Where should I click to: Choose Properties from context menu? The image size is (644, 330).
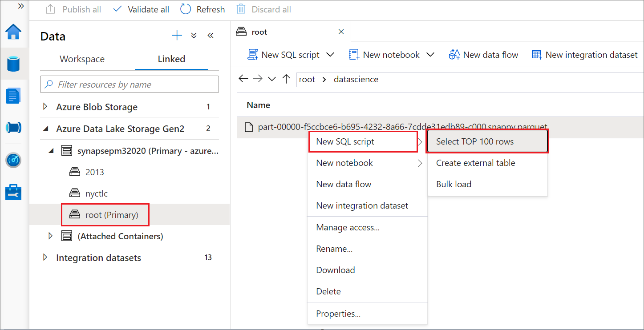(367, 314)
